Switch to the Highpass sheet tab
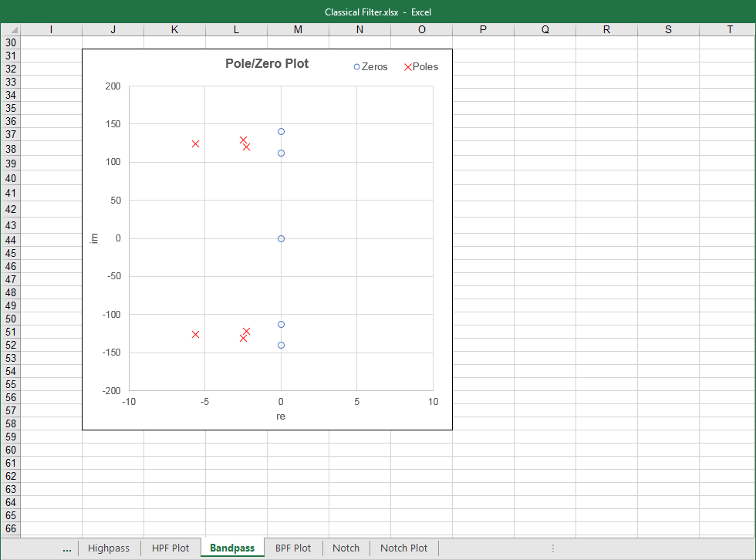 point(109,548)
